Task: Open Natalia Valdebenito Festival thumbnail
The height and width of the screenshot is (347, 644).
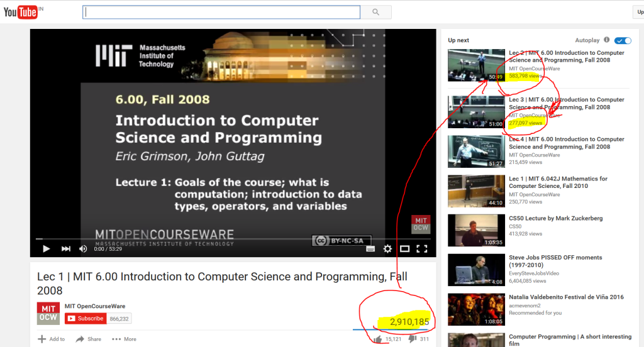Action: 476,309
